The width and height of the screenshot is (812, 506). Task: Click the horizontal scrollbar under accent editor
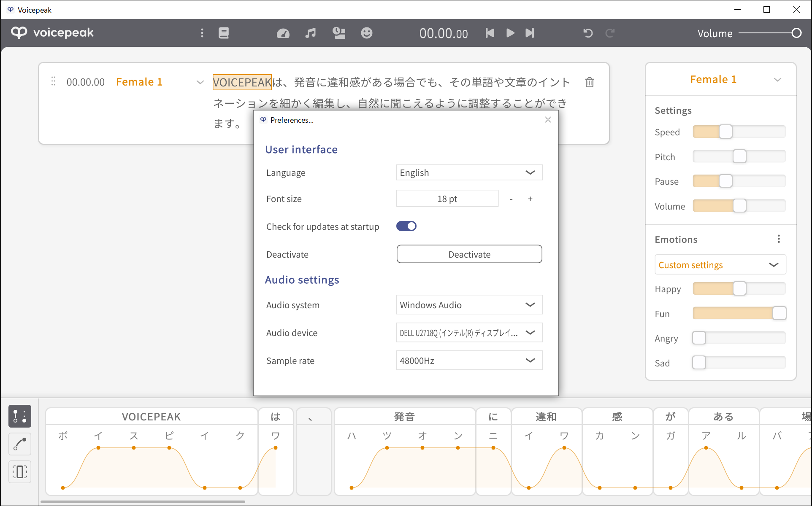tap(143, 502)
